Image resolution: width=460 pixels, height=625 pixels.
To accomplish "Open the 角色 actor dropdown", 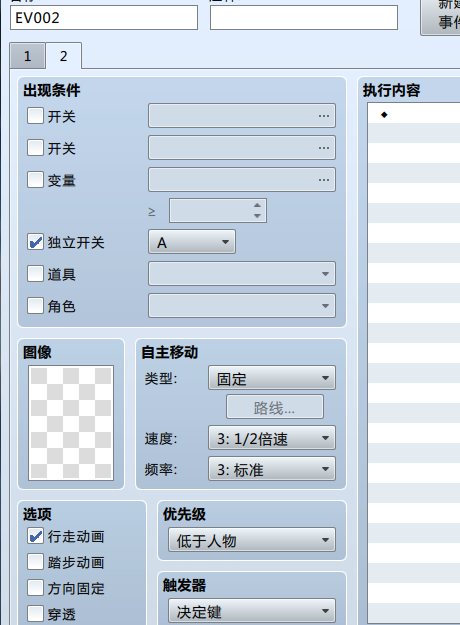I will [x=242, y=306].
